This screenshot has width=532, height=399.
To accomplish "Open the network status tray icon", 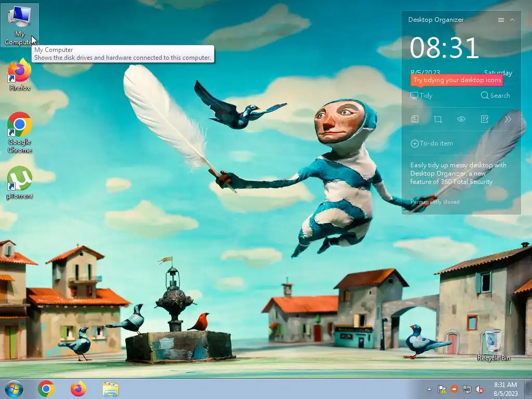I will coord(467,389).
